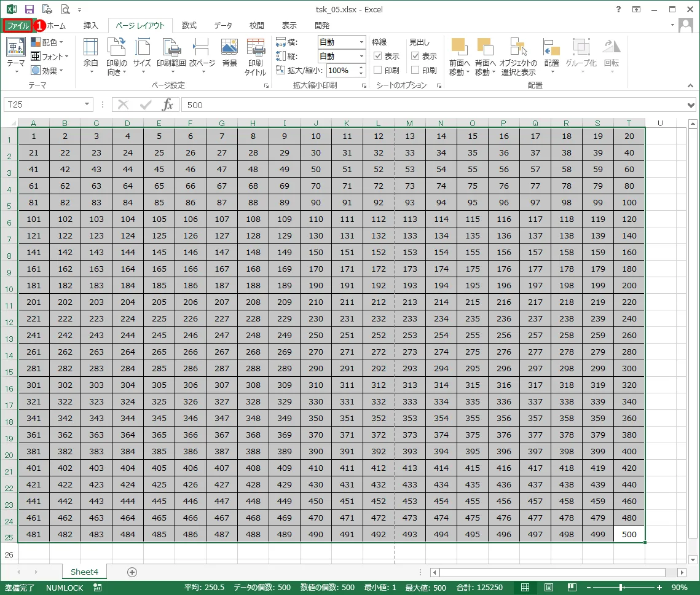Click the Save icon in quick access toolbar
700x595 pixels.
pyautogui.click(x=29, y=9)
